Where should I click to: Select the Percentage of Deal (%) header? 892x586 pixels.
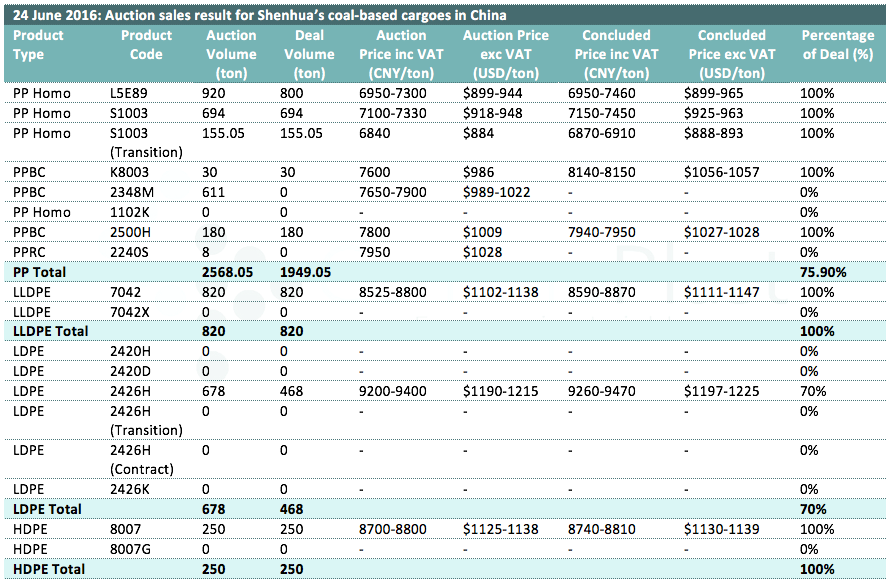(x=837, y=44)
